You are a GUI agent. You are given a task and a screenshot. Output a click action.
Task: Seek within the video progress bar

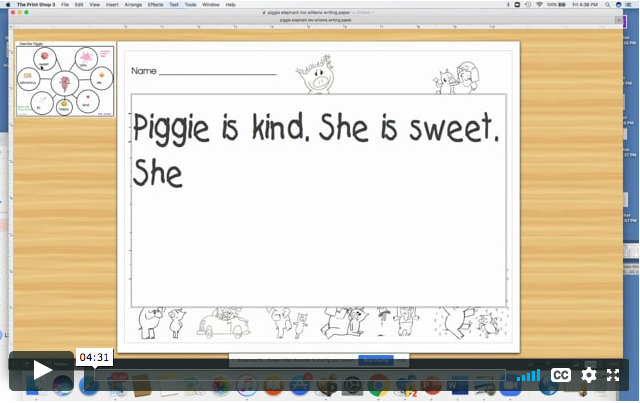pyautogui.click(x=300, y=375)
